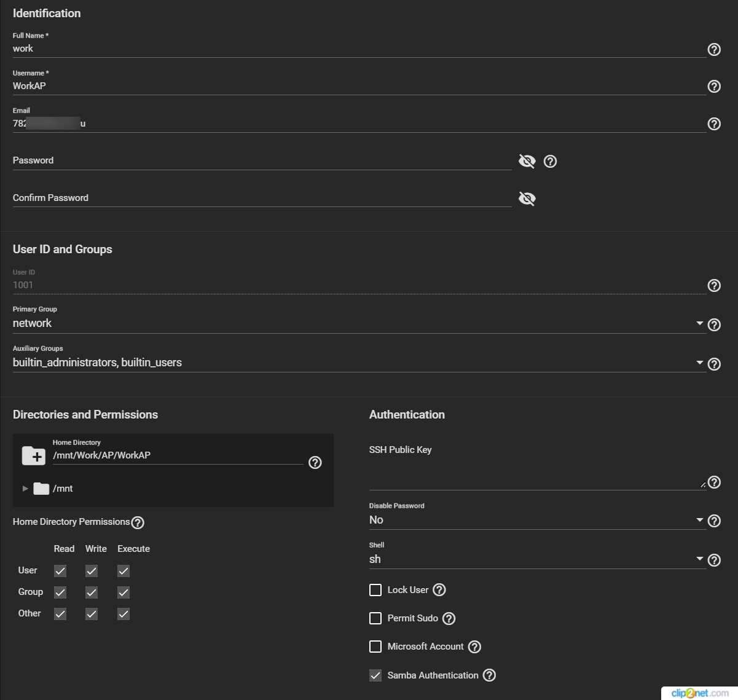Open the Primary Group dropdown
The image size is (738, 700).
pos(359,323)
